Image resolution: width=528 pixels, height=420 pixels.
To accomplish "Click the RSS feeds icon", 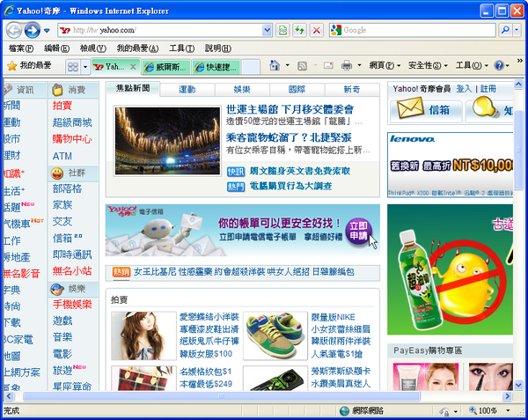I will tap(302, 66).
